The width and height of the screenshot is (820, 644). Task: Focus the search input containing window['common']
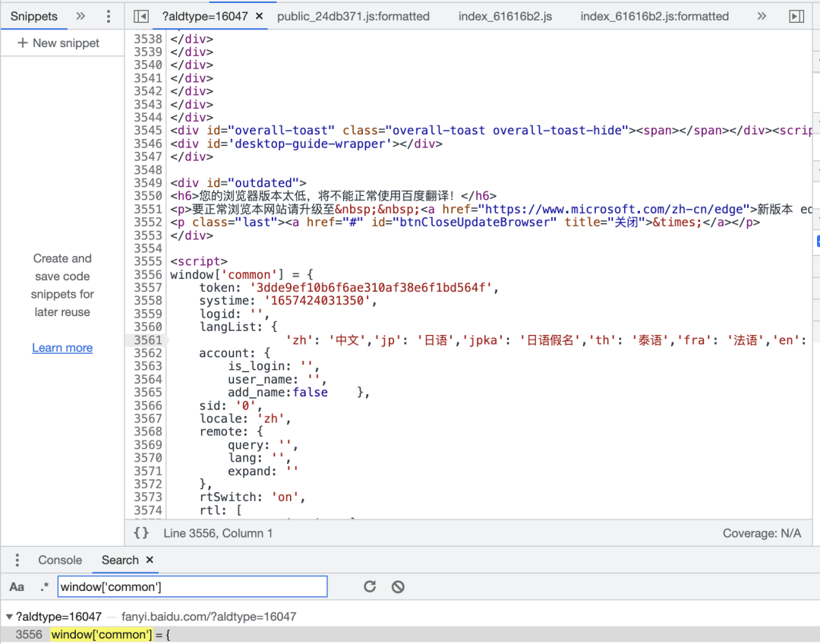pyautogui.click(x=192, y=587)
